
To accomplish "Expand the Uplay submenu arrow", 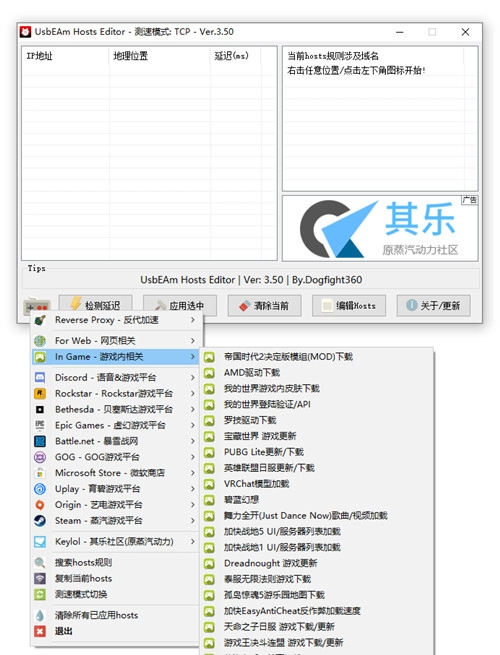I will 193,489.
